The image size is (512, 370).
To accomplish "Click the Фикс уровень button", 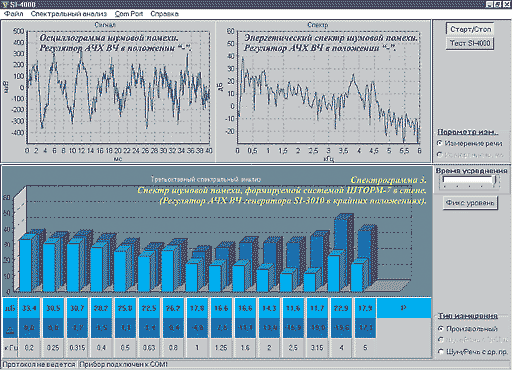I will tap(470, 203).
